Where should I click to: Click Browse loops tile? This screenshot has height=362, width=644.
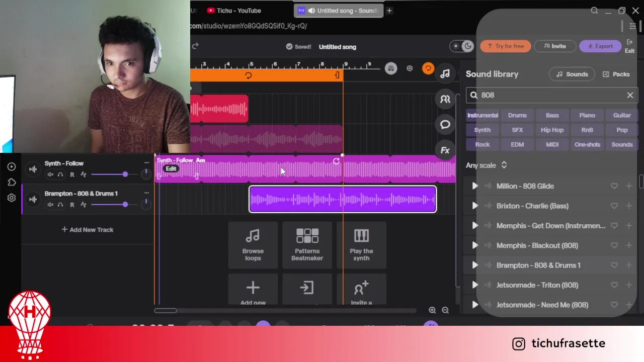coord(253,245)
